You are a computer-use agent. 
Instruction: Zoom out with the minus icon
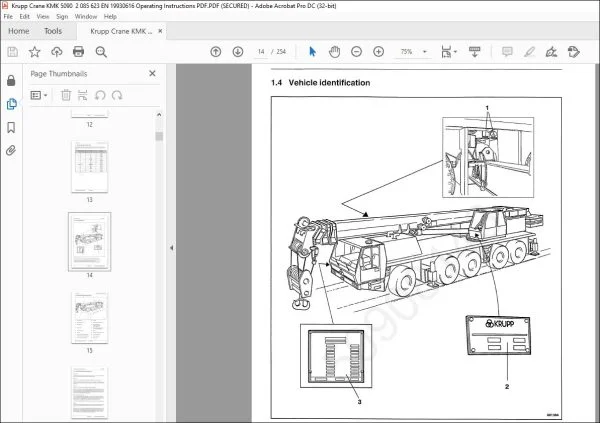tap(356, 52)
